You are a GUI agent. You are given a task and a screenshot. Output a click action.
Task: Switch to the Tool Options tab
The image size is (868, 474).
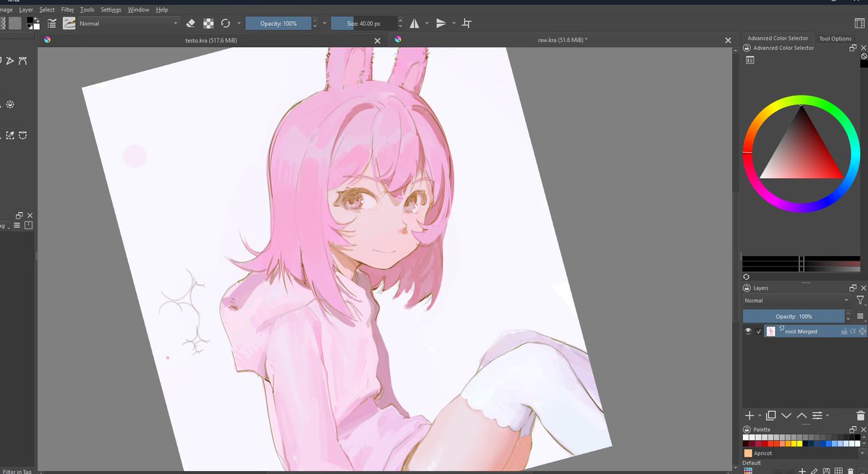[835, 38]
